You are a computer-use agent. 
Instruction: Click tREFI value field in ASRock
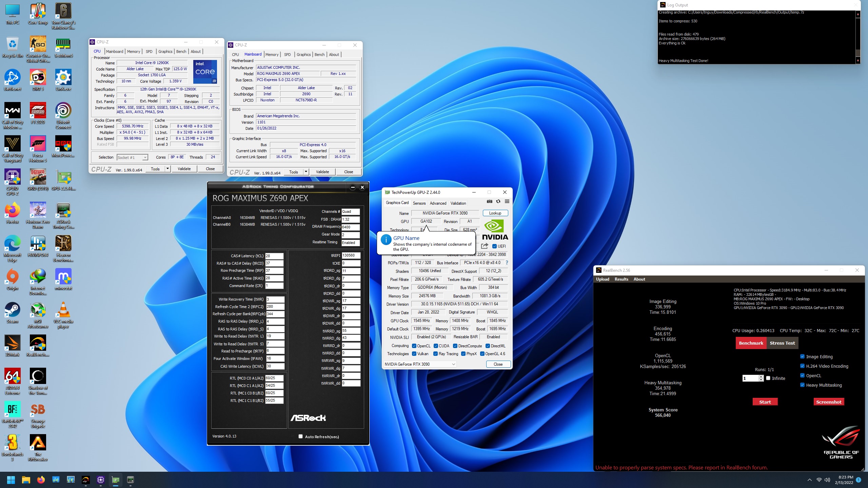point(351,256)
